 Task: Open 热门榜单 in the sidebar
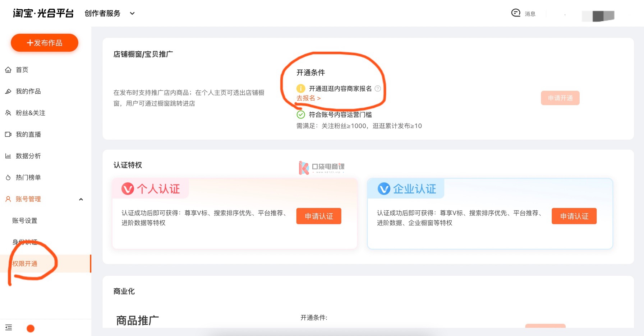click(28, 177)
